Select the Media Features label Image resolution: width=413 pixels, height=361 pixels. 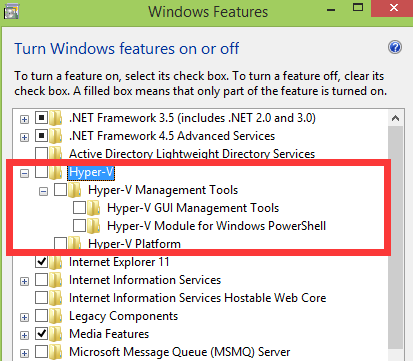[x=109, y=334]
